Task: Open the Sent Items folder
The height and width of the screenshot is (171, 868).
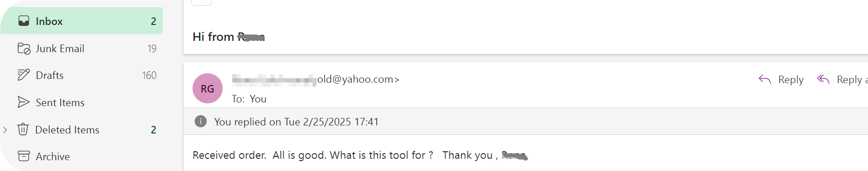Action: tap(81, 102)
